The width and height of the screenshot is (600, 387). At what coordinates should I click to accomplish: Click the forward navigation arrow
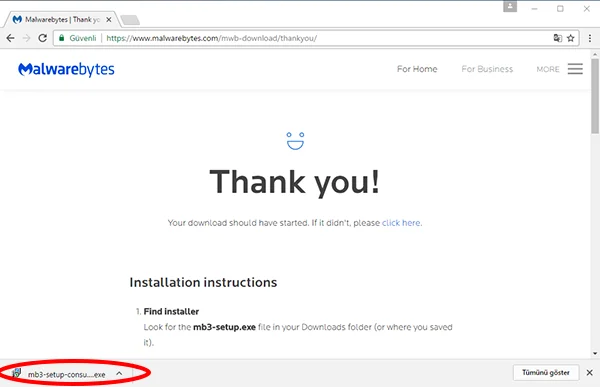[26, 38]
